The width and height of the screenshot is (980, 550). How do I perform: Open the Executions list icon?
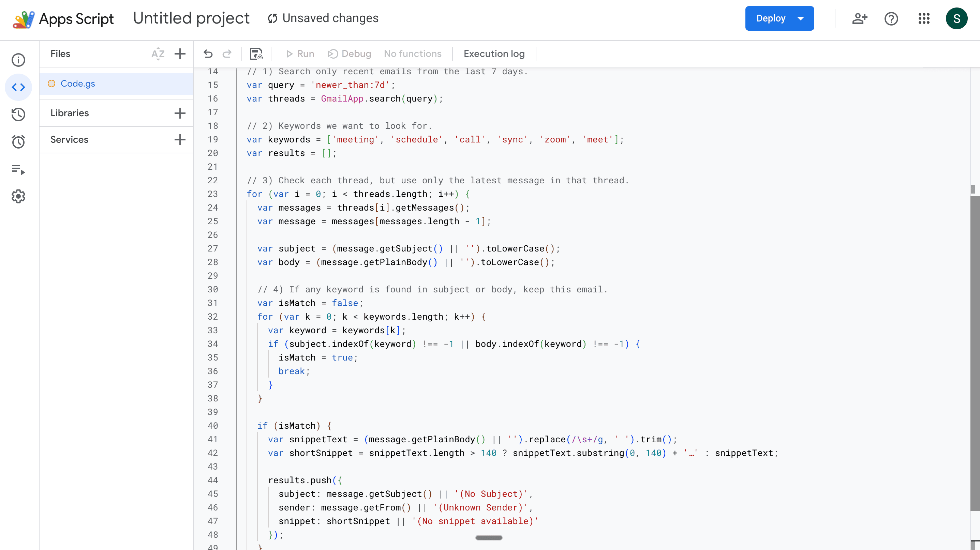[x=18, y=169]
